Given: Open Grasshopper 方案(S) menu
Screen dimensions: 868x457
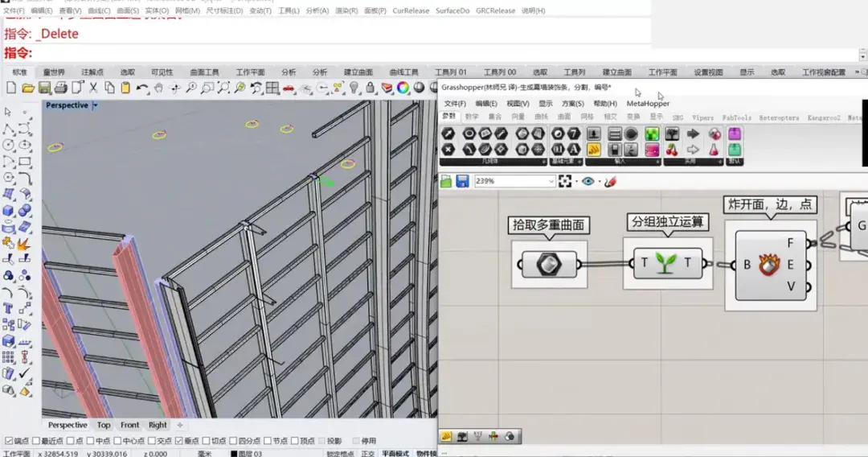Looking at the screenshot, I should 572,104.
